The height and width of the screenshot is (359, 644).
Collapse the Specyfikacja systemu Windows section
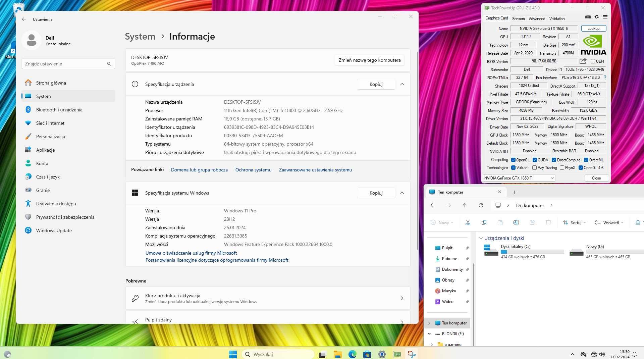pyautogui.click(x=402, y=193)
